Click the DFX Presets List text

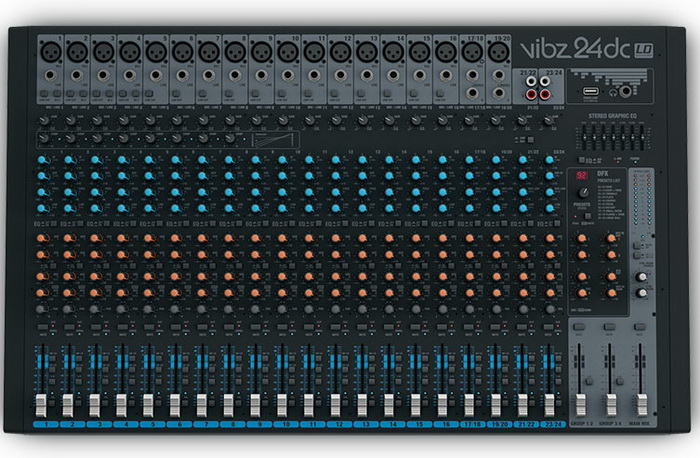coord(609,180)
